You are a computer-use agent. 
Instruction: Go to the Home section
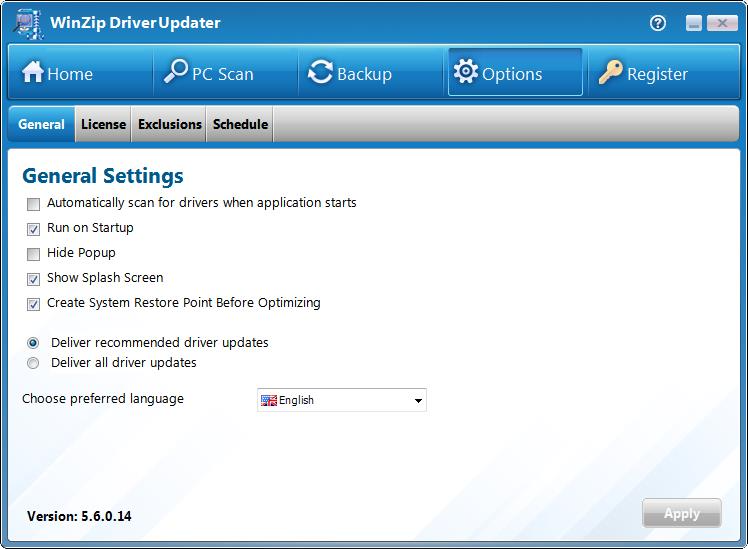[80, 73]
